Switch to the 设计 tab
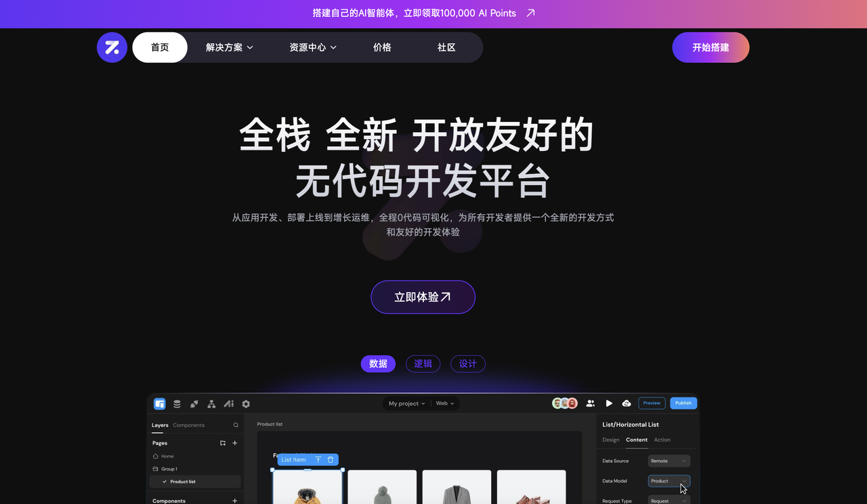Viewport: 867px width, 504px height. [x=468, y=364]
